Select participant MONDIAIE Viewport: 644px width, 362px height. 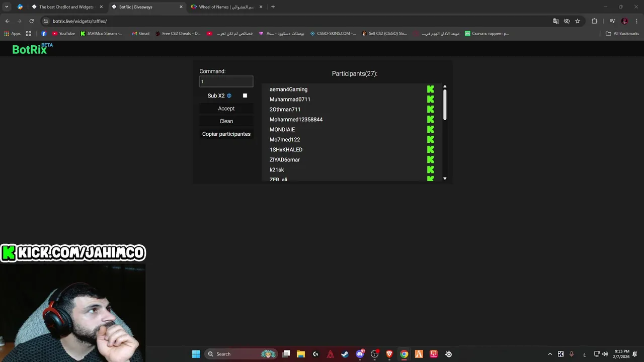pyautogui.click(x=282, y=130)
